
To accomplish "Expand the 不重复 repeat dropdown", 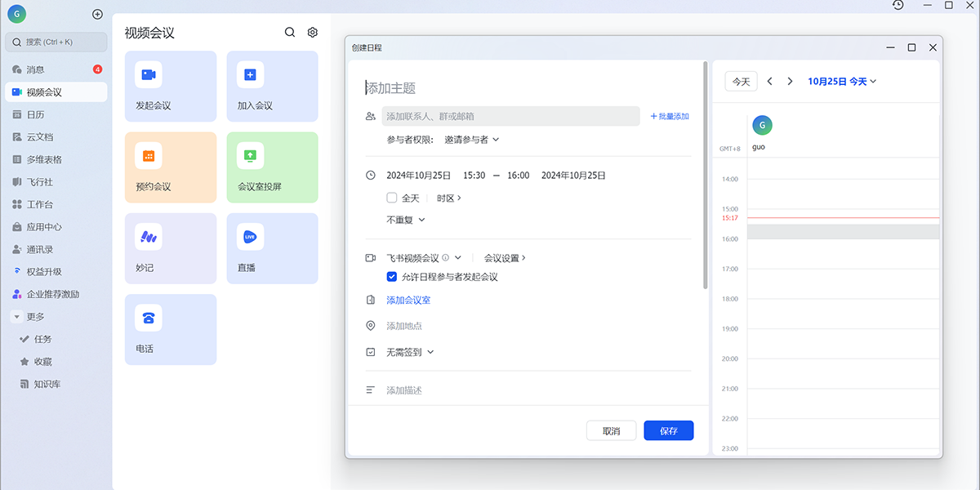I will tap(406, 220).
